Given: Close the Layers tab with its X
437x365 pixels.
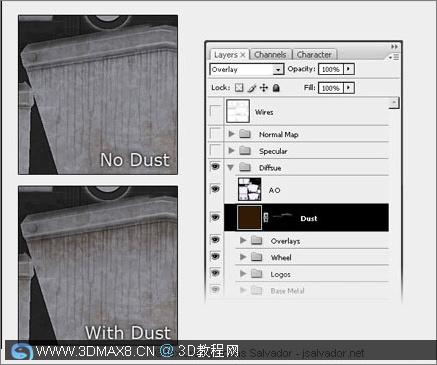Looking at the screenshot, I should pos(243,55).
